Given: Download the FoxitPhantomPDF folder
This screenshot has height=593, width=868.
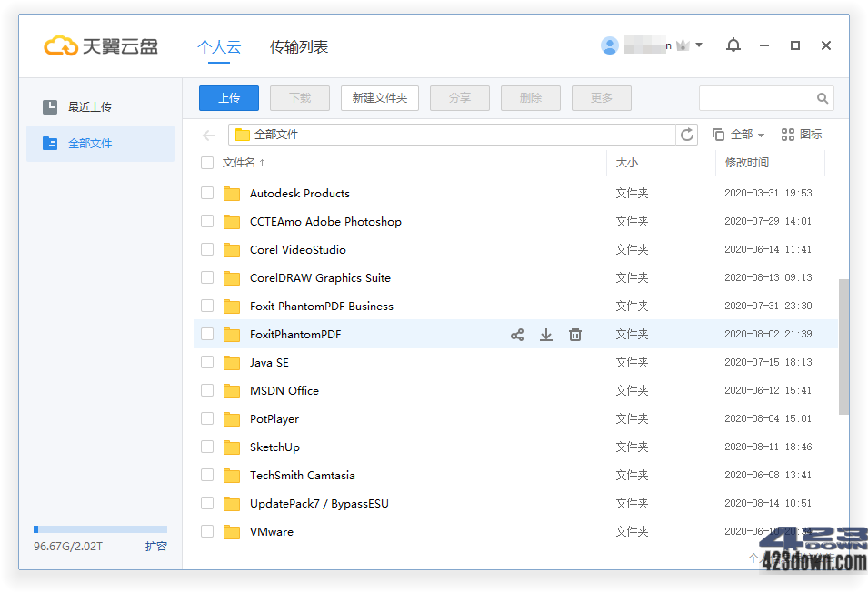Looking at the screenshot, I should [x=545, y=334].
